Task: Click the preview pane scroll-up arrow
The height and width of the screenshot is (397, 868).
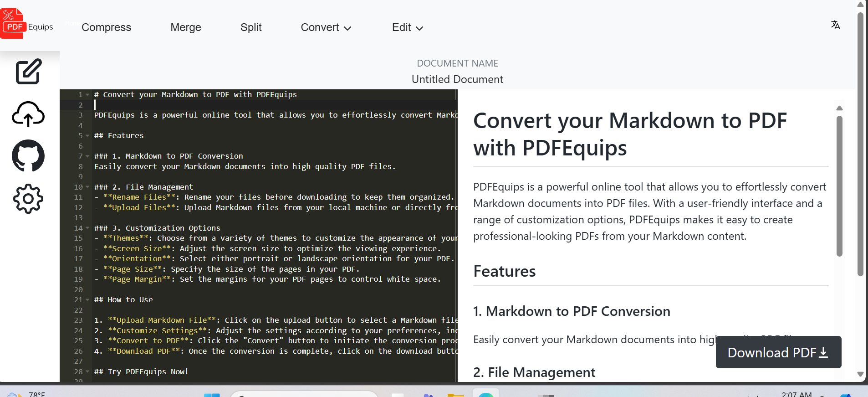Action: 839,108
